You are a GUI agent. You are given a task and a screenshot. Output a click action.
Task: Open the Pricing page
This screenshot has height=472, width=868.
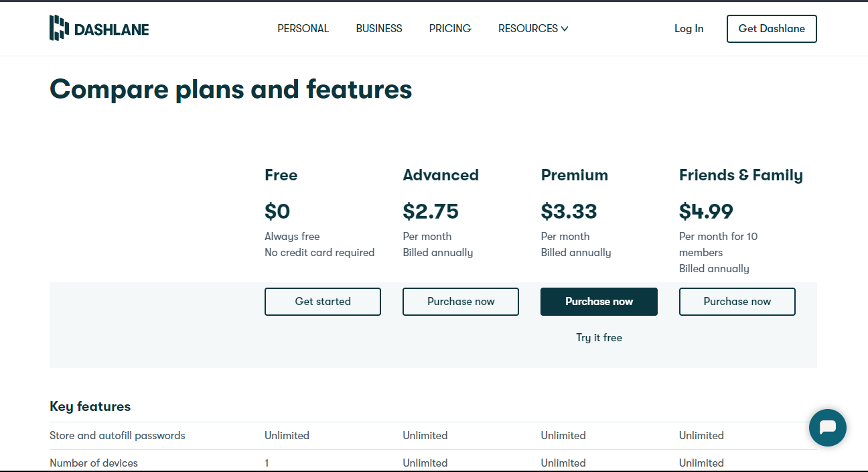tap(450, 28)
